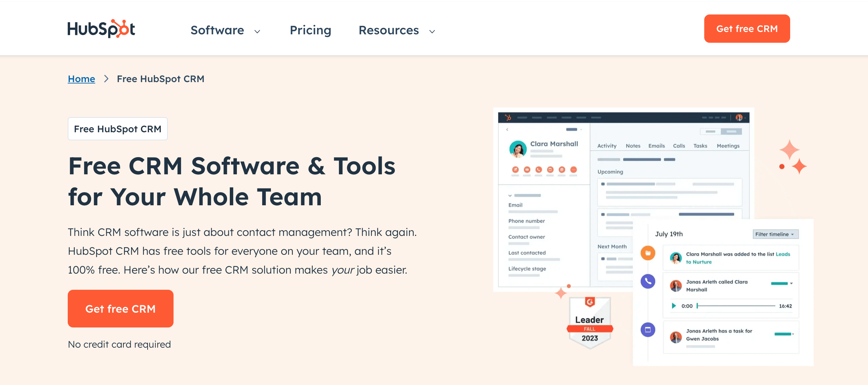Click the header Get free CRM button
The image size is (868, 385).
747,29
